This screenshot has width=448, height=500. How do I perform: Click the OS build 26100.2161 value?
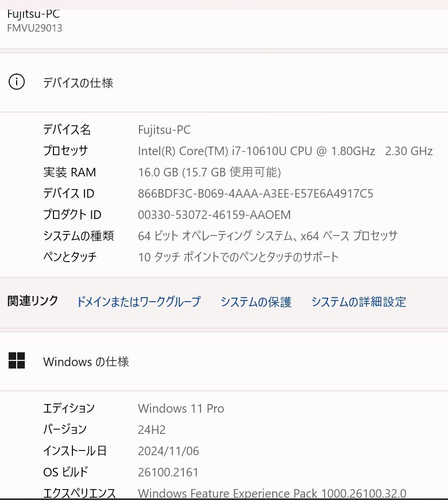click(x=168, y=472)
